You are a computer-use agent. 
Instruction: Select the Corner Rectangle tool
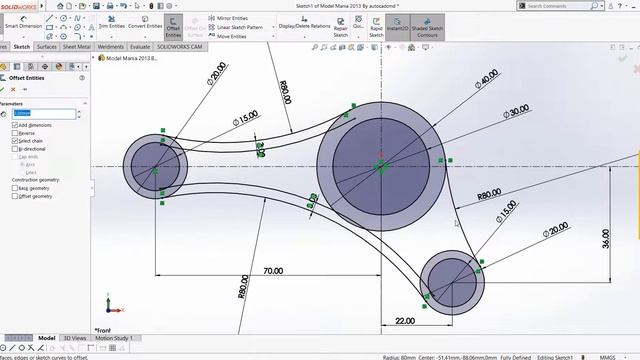(x=49, y=27)
